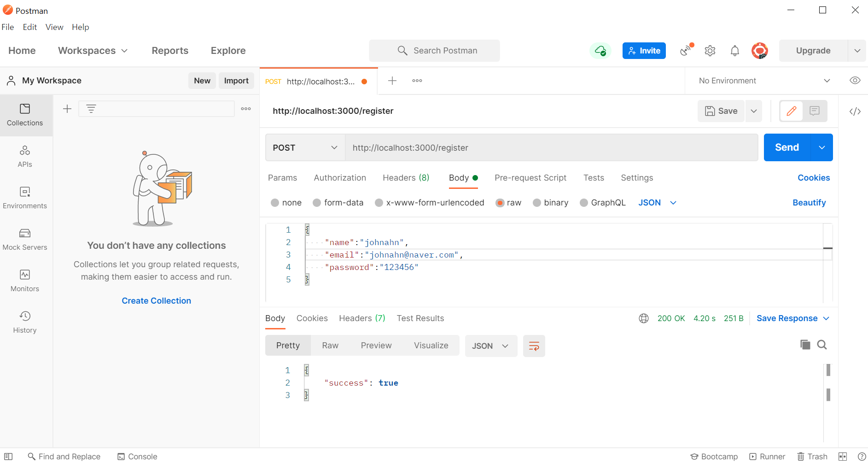Open the Save options dropdown arrow

pos(754,111)
